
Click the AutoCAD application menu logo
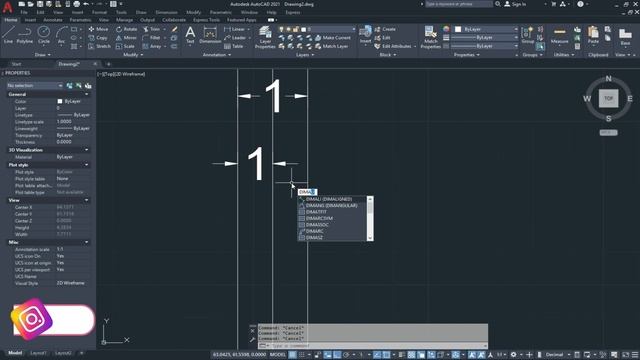click(7, 7)
